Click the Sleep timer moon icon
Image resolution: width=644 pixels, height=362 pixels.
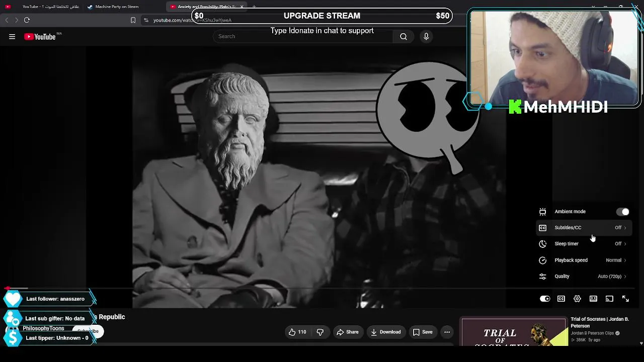(x=542, y=244)
